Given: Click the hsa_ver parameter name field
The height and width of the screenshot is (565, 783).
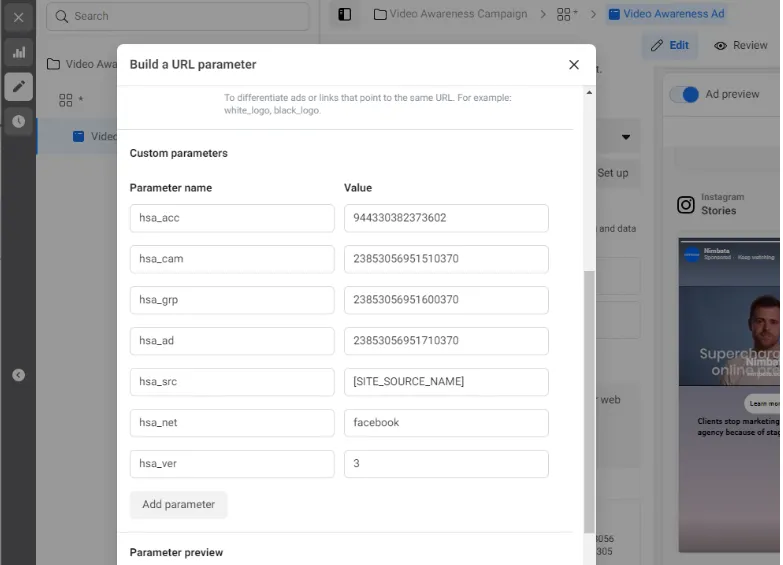Looking at the screenshot, I should (232, 464).
